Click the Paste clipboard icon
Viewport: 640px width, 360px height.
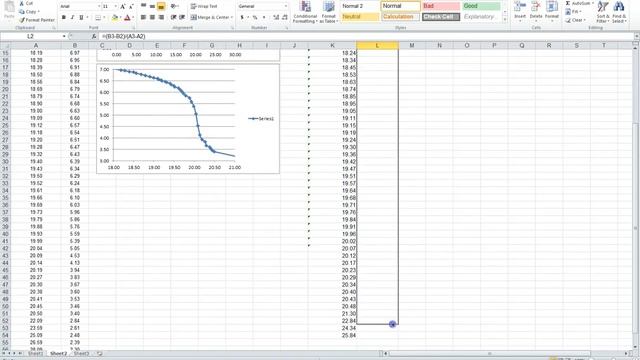click(x=9, y=10)
